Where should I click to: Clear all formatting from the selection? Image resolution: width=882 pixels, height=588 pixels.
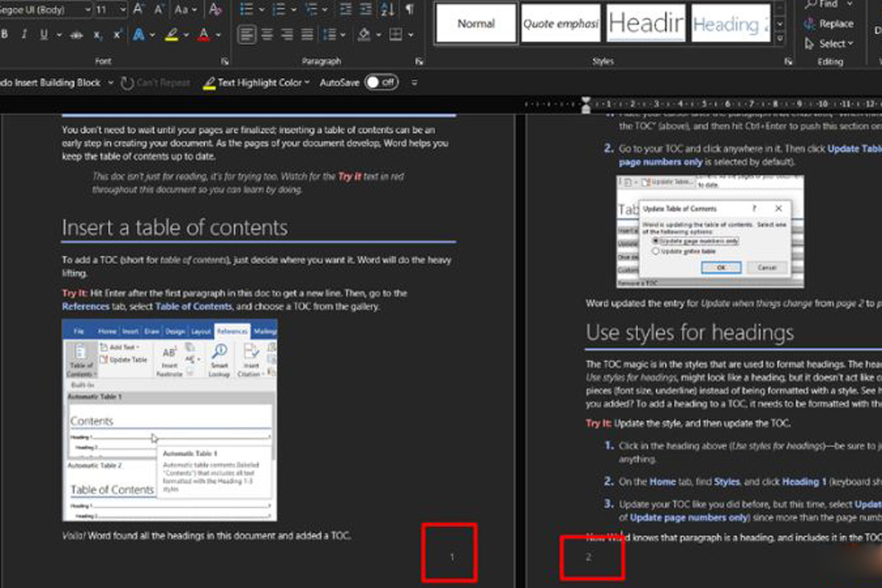pyautogui.click(x=215, y=10)
